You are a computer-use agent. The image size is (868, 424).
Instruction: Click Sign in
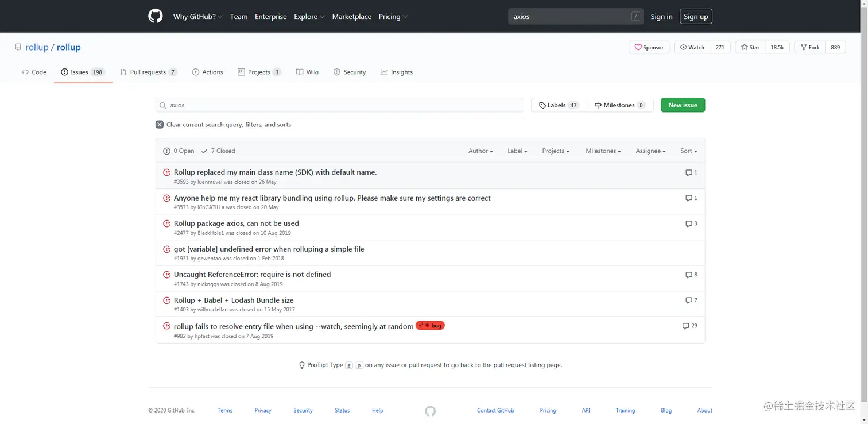pyautogui.click(x=661, y=17)
